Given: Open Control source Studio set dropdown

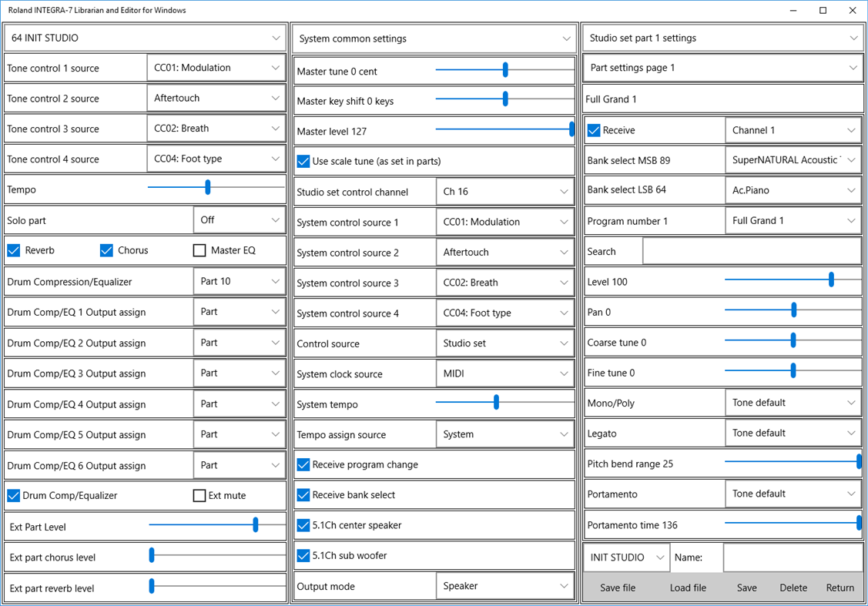Looking at the screenshot, I should 505,343.
